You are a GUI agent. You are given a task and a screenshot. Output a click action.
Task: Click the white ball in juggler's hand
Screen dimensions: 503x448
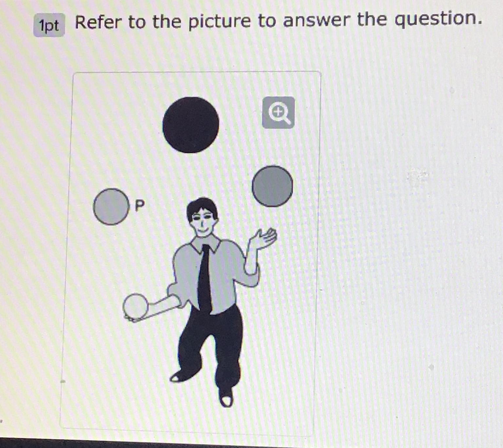coord(135,307)
